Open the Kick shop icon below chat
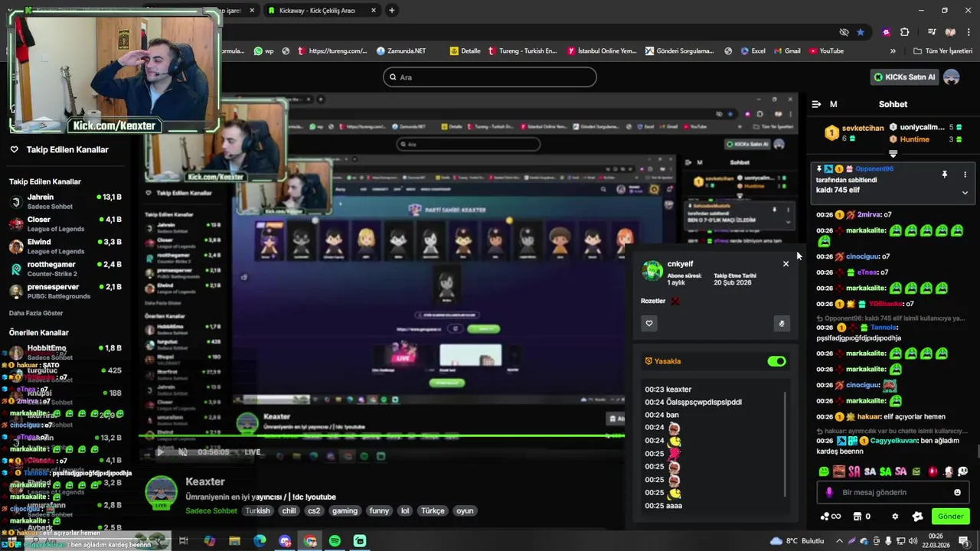 [x=857, y=517]
